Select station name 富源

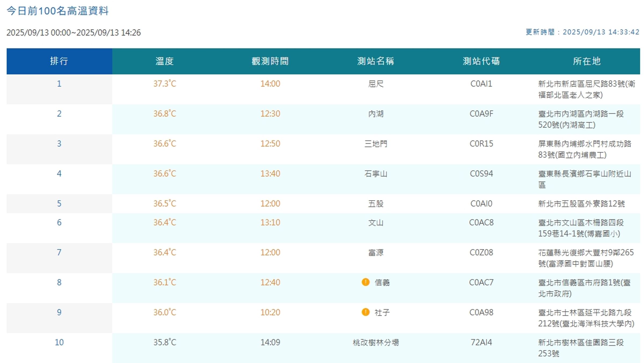click(x=376, y=253)
